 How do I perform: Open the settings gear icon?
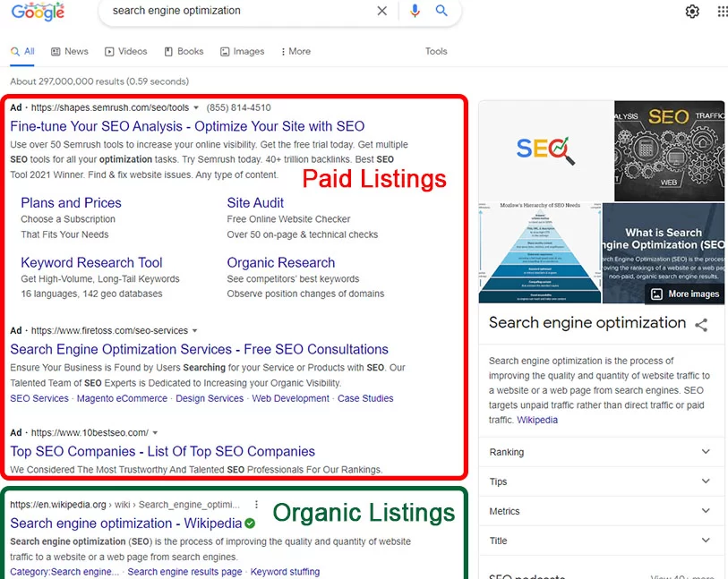pyautogui.click(x=691, y=12)
